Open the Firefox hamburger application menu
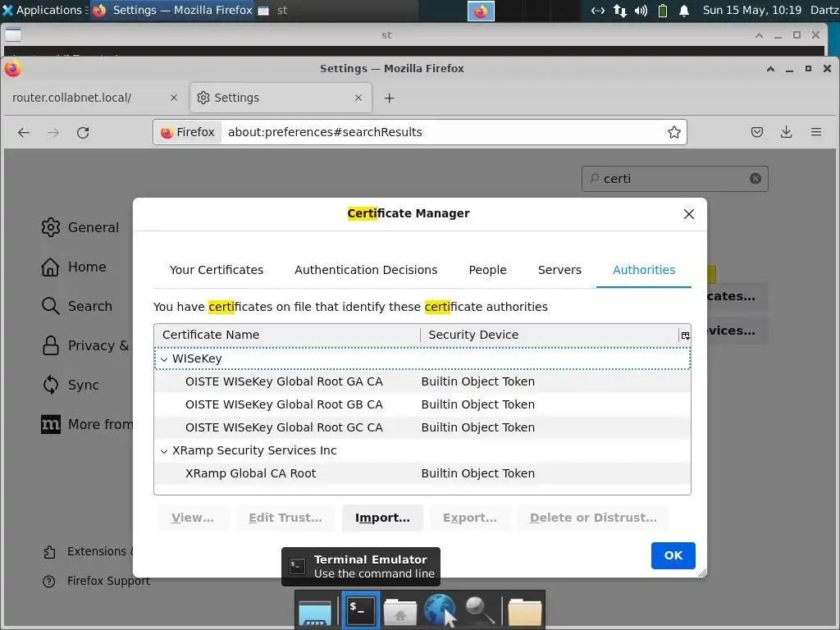The width and height of the screenshot is (840, 630). [816, 132]
